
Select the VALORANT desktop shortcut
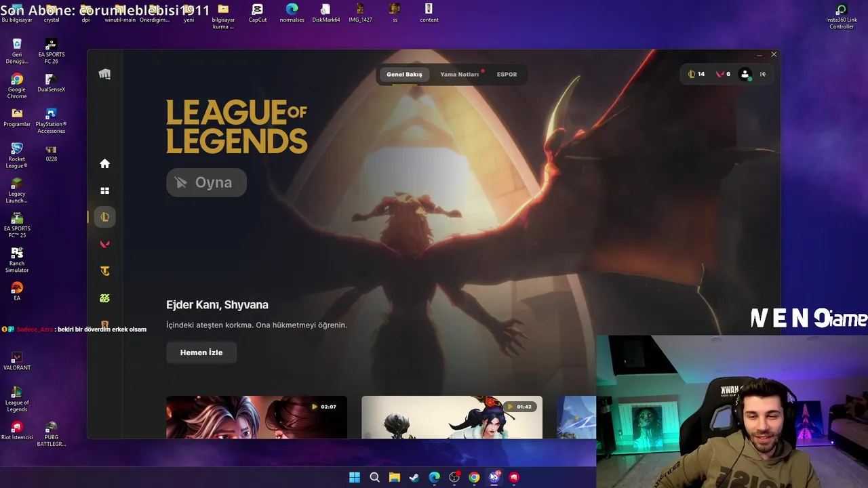[17, 361]
